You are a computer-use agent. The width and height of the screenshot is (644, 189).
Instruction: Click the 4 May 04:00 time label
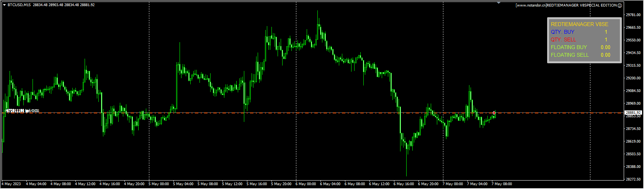pos(36,184)
